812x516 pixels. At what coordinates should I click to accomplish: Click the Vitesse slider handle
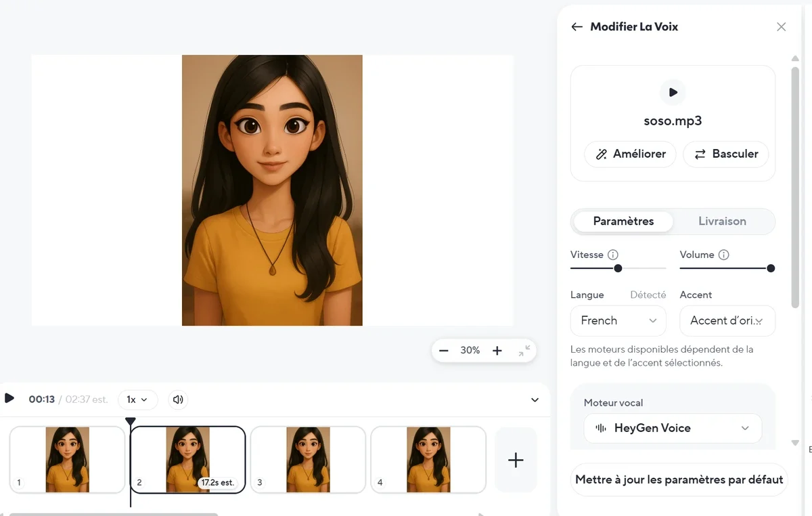tap(618, 268)
